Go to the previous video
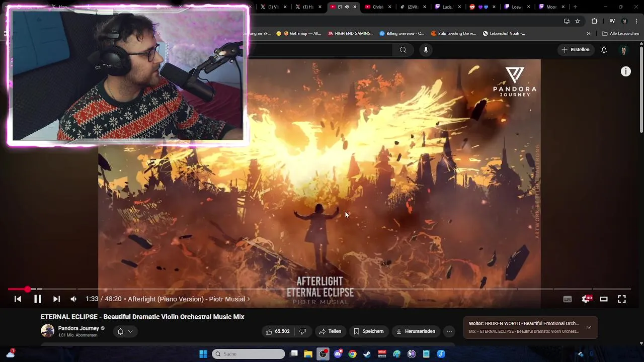 click(x=18, y=299)
